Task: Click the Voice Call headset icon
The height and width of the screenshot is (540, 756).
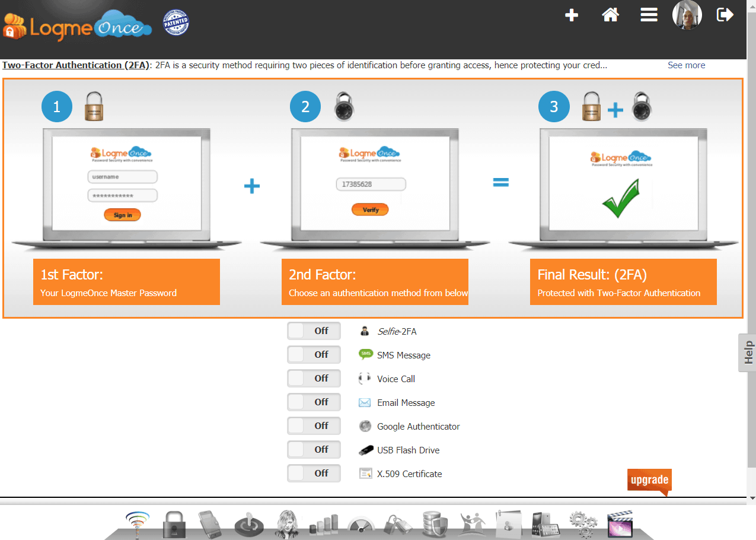Action: pos(365,379)
